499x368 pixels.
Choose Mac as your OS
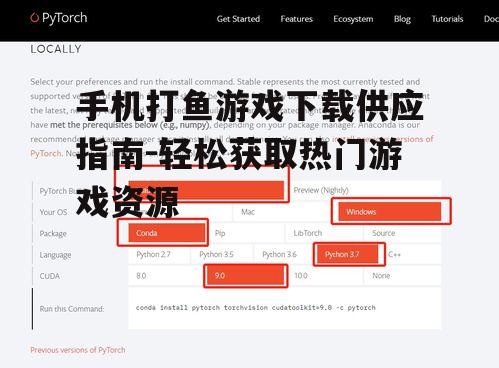(281, 212)
